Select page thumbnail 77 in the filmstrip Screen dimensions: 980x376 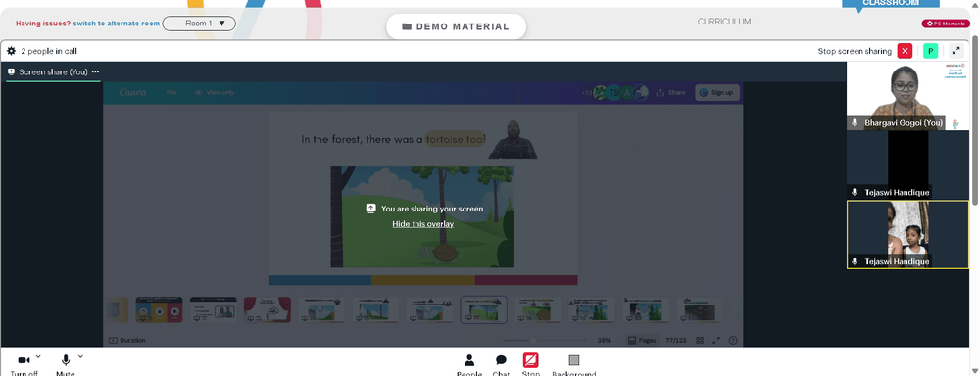point(484,309)
